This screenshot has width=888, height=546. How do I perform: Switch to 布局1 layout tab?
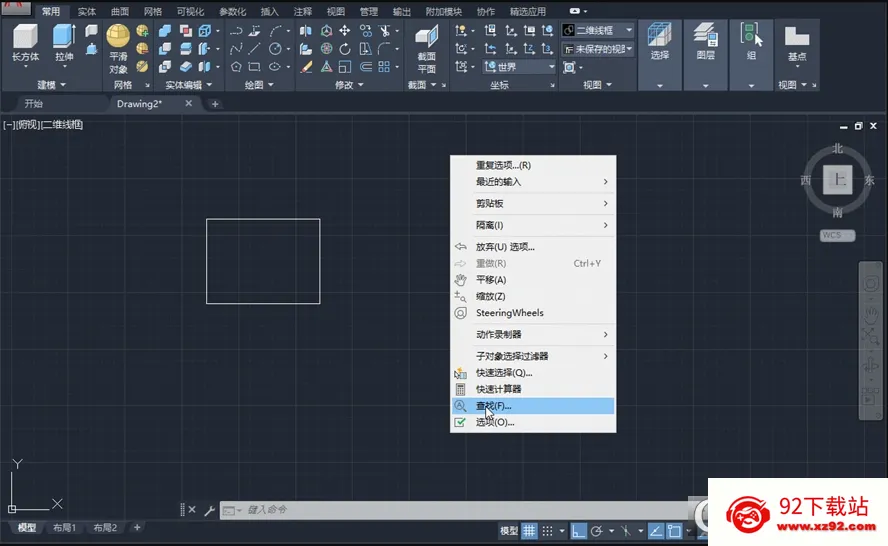click(64, 528)
